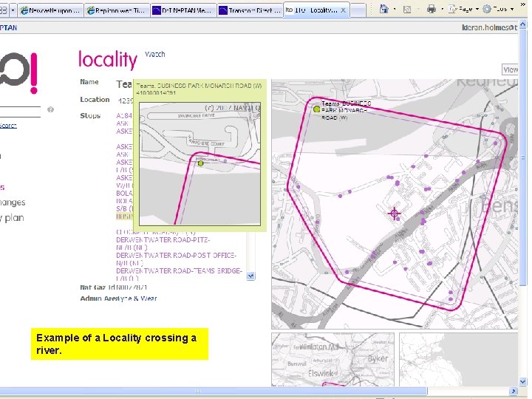Screen dimensions: 532x399
Task: Click the horizontal scrollbar right arrow
Action: pyautogui.click(x=514, y=391)
